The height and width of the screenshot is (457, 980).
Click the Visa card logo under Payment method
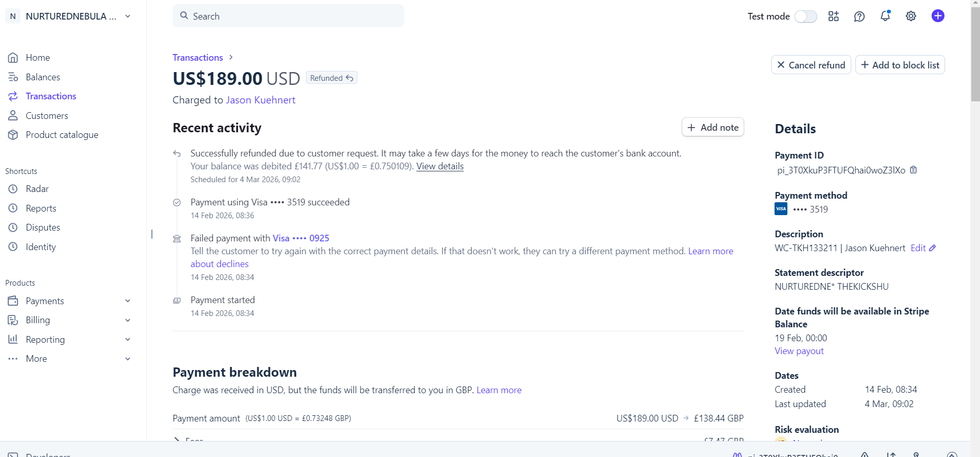(x=781, y=209)
